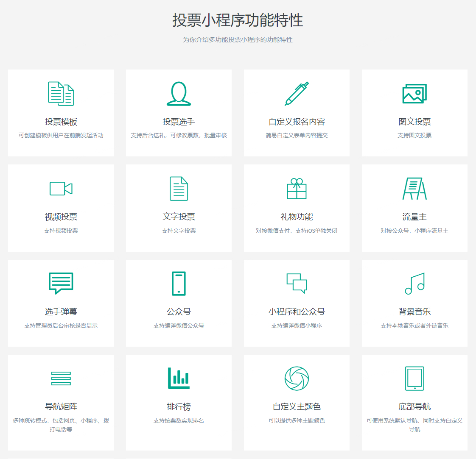Click the video camera icon for 视频投票

[x=61, y=189]
